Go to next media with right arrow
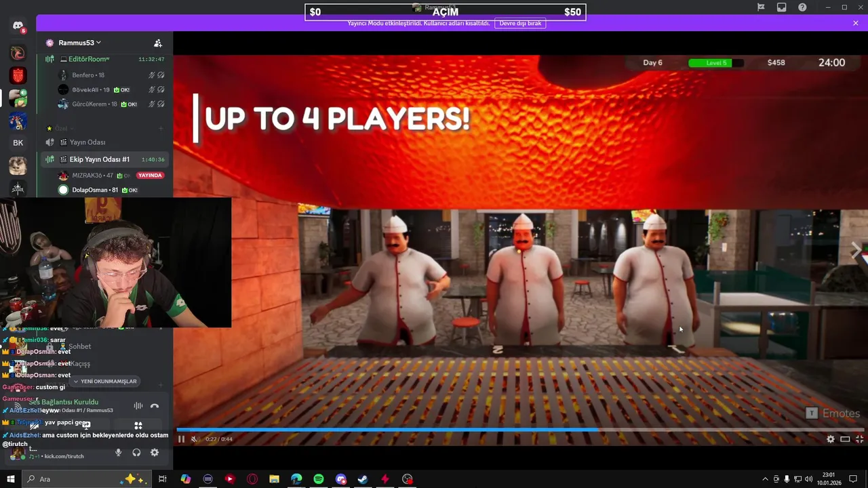 [856, 250]
